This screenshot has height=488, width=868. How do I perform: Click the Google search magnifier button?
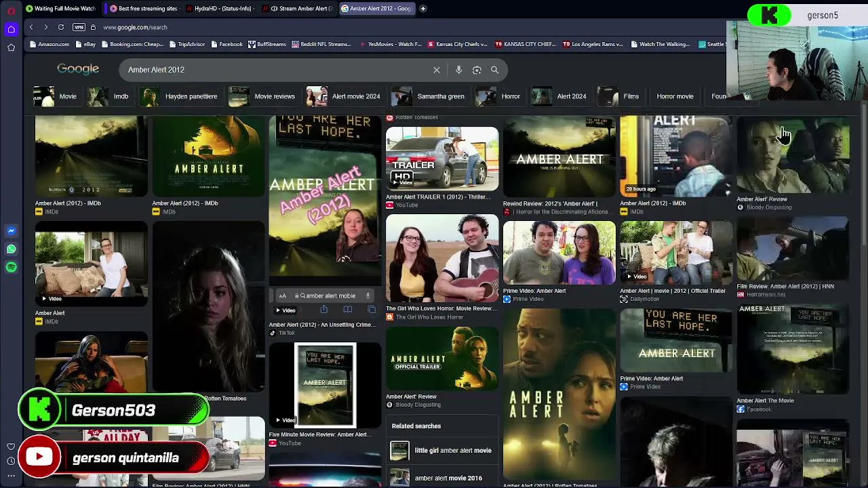pos(494,70)
